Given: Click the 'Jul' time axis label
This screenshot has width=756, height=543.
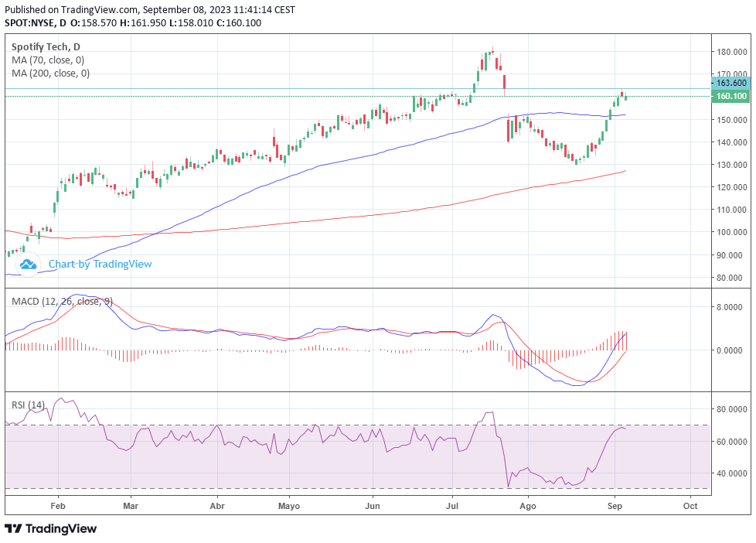Looking at the screenshot, I should 452,506.
